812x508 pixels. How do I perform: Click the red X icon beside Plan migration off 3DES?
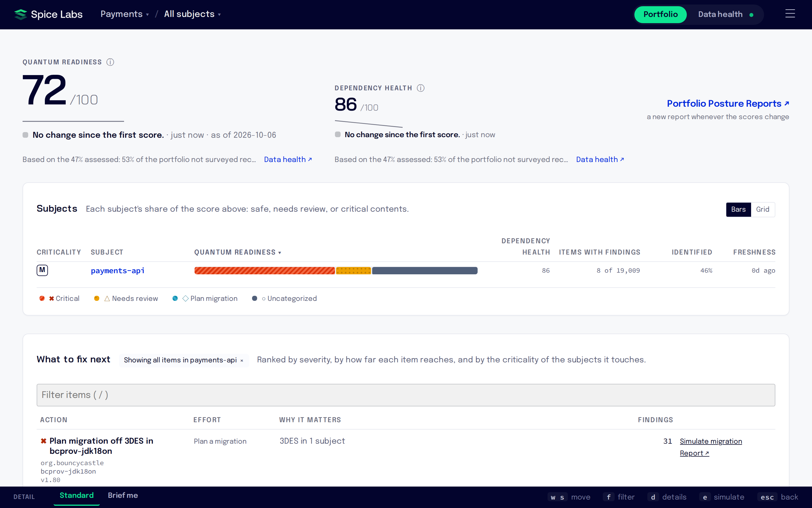click(44, 441)
